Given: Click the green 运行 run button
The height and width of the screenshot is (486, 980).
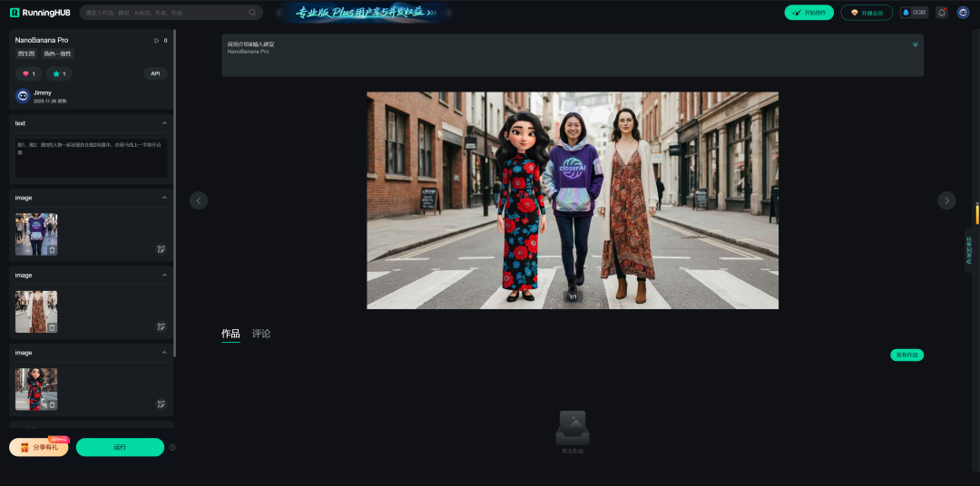Looking at the screenshot, I should tap(120, 447).
